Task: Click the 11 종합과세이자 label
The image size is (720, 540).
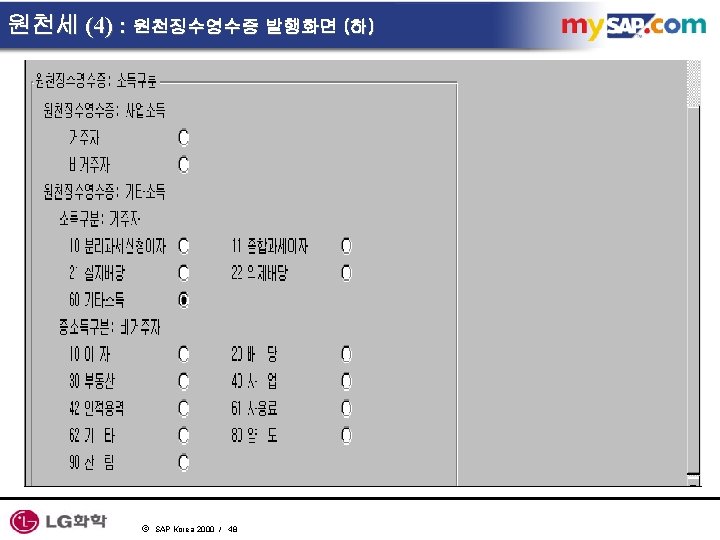Action: pos(270,246)
